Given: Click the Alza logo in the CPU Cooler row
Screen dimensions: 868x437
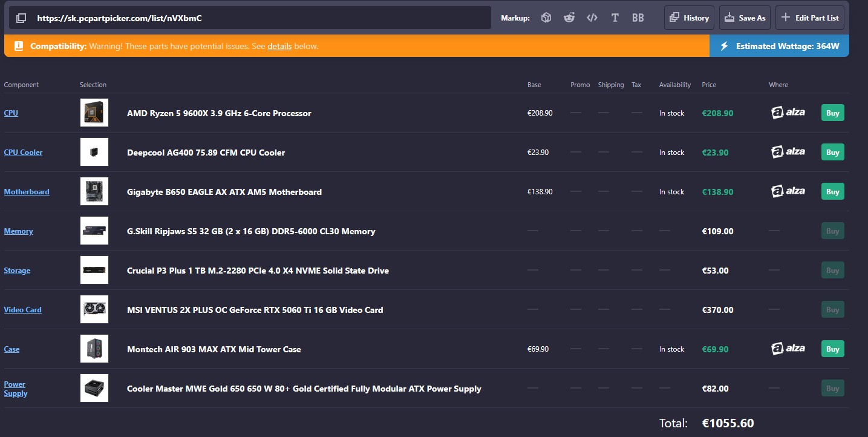Looking at the screenshot, I should tap(788, 152).
